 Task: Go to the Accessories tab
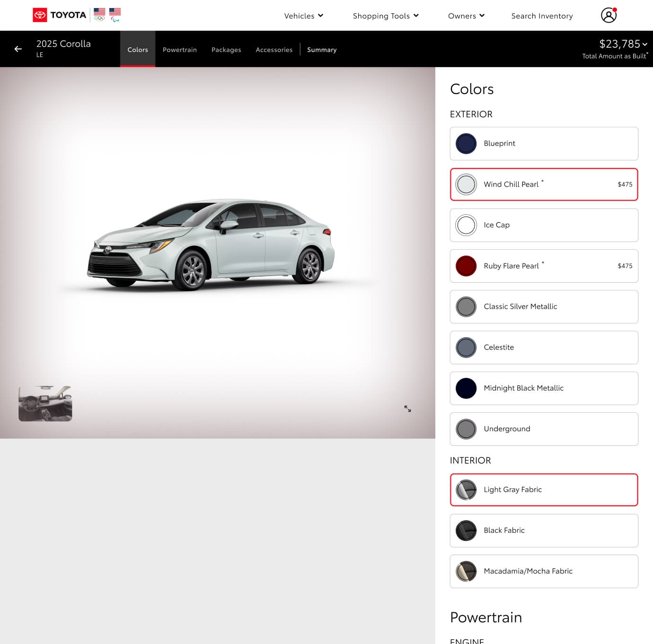[274, 50]
